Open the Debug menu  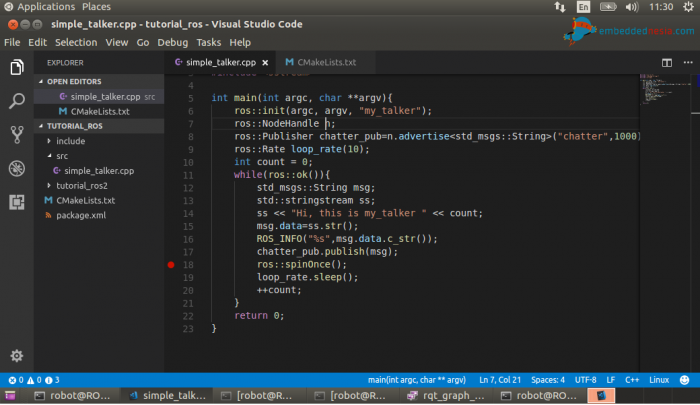tap(172, 42)
